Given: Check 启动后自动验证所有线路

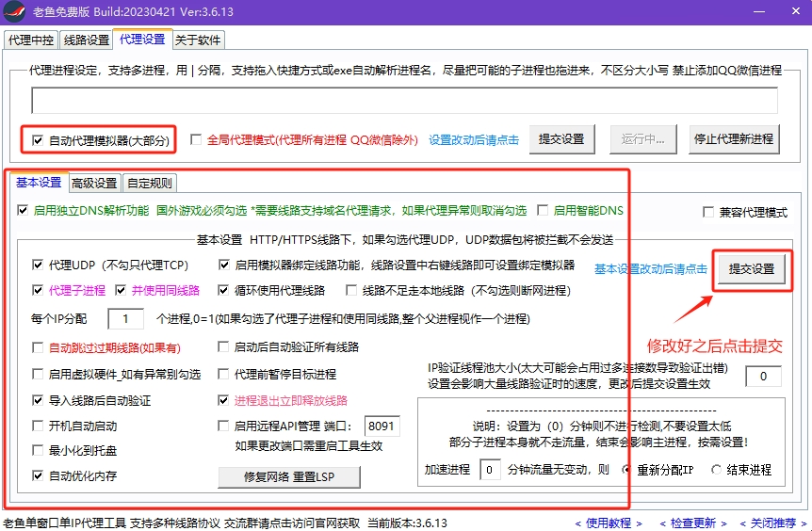Looking at the screenshot, I should [223, 346].
